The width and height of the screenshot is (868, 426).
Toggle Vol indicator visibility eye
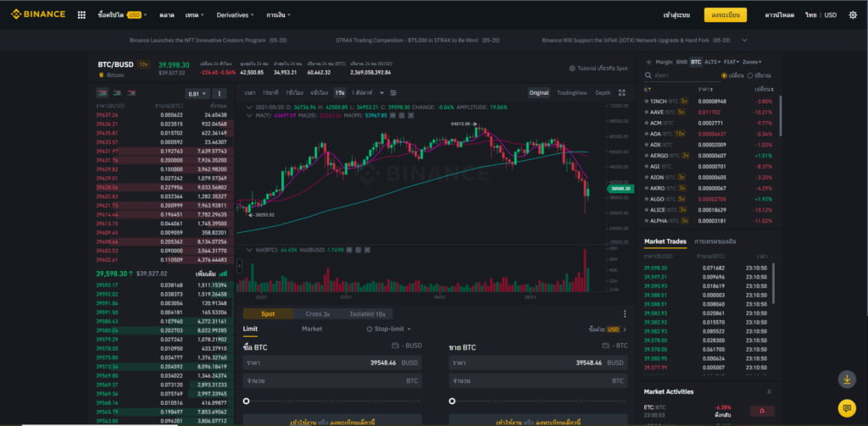click(348, 250)
